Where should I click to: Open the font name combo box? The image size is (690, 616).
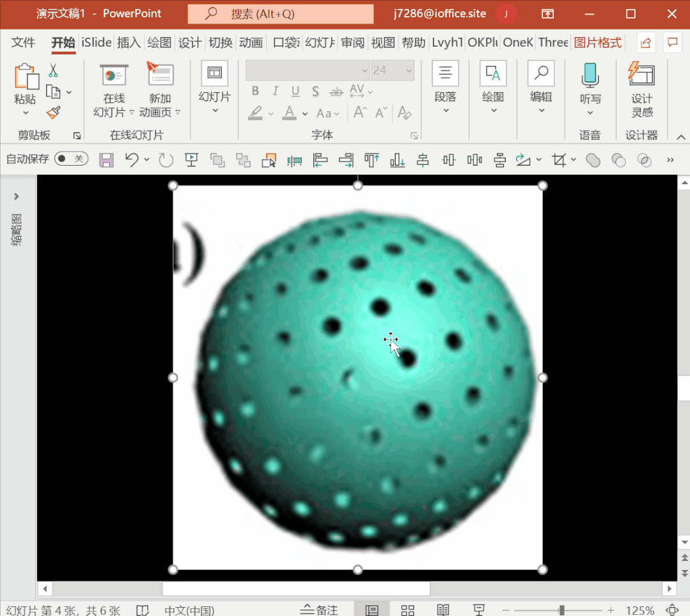pyautogui.click(x=307, y=70)
